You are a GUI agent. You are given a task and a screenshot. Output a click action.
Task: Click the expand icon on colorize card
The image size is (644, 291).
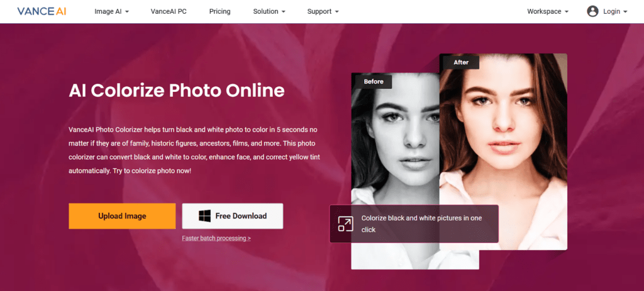[x=345, y=224]
